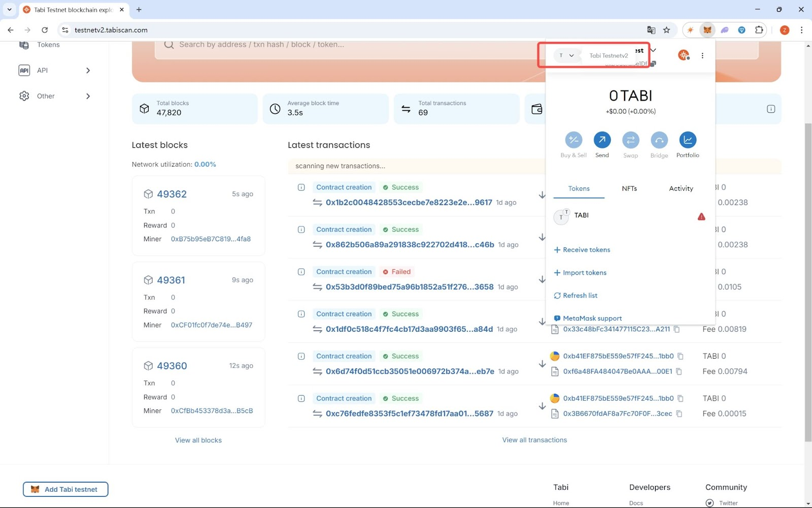Open miner 0xB75b95eB7C819...4fa8

[211, 239]
